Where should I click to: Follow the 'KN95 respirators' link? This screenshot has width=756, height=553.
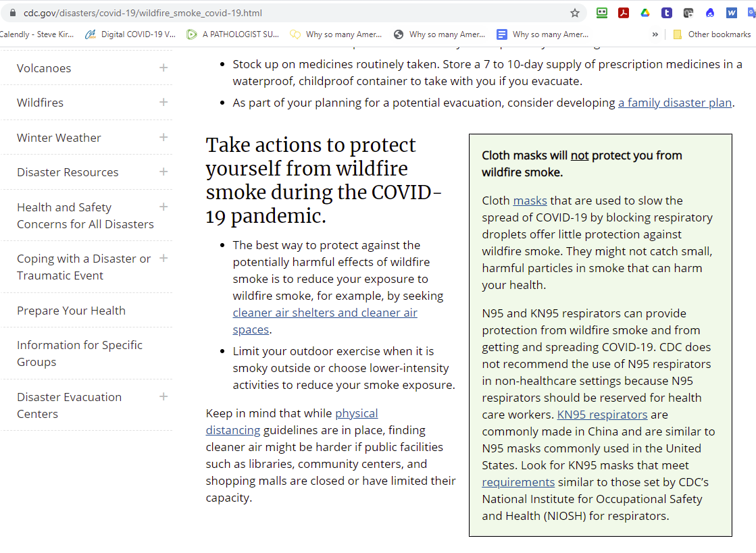[x=602, y=415]
